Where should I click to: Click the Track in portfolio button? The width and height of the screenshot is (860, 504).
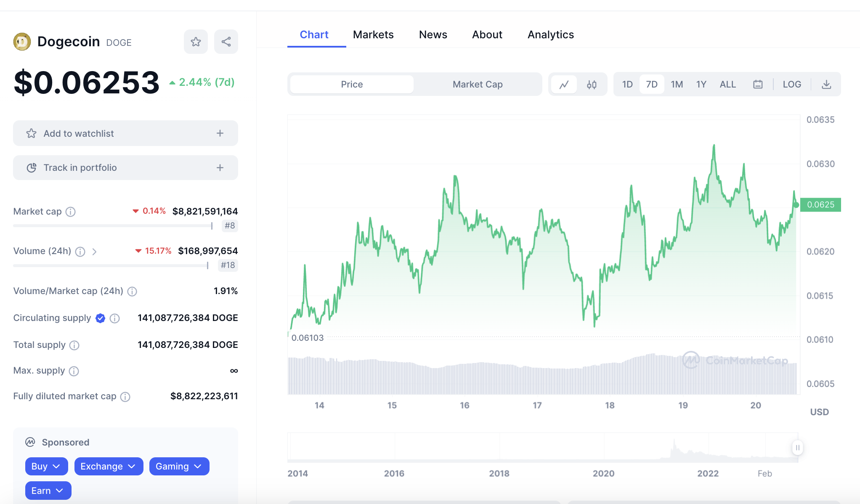click(125, 168)
